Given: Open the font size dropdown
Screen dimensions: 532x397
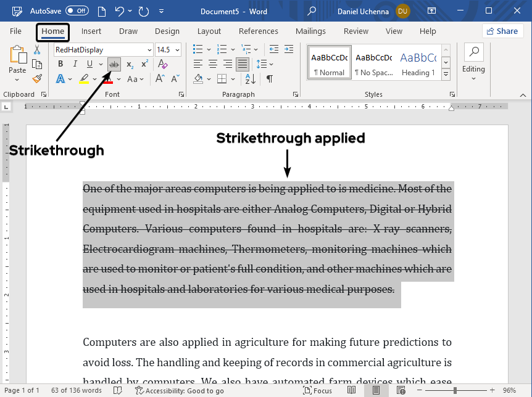Looking at the screenshot, I should coord(178,50).
